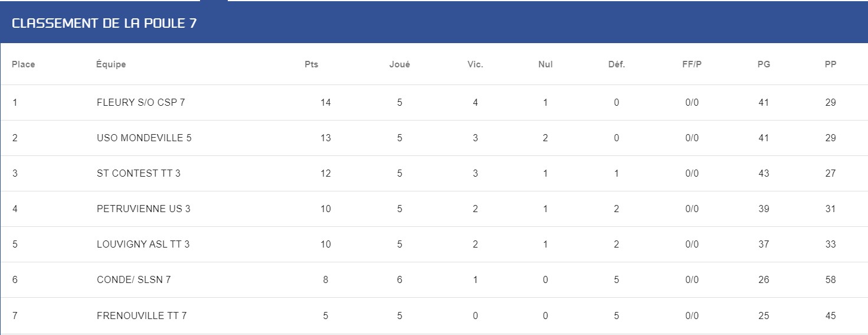Click the Joué column header

pos(399,64)
